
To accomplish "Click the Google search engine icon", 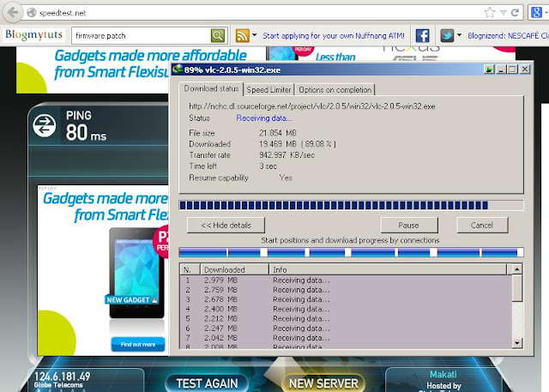I will 536,13.
